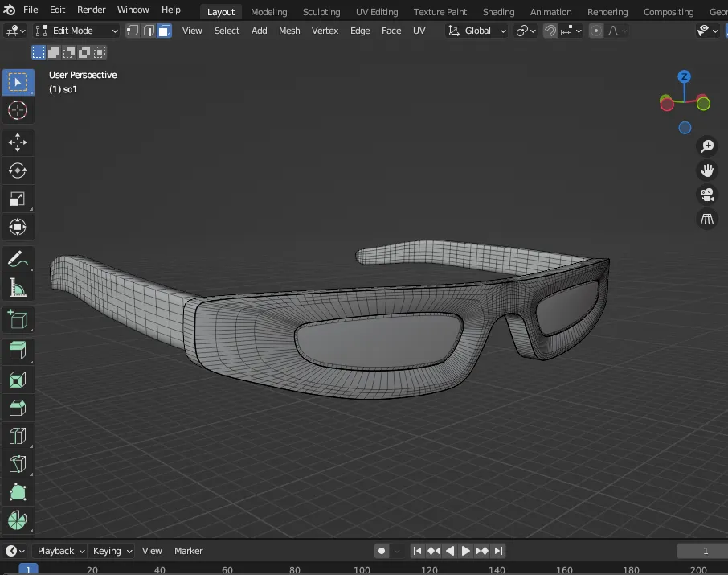Screen dimensions: 728x575
Task: Click the Zoom view magnifier icon
Action: pos(707,146)
